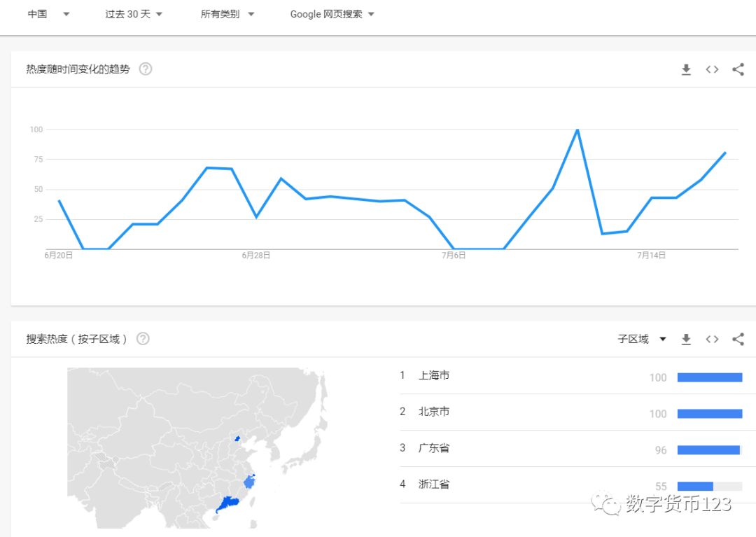Download the subregion search data
The width and height of the screenshot is (756, 537).
[686, 339]
